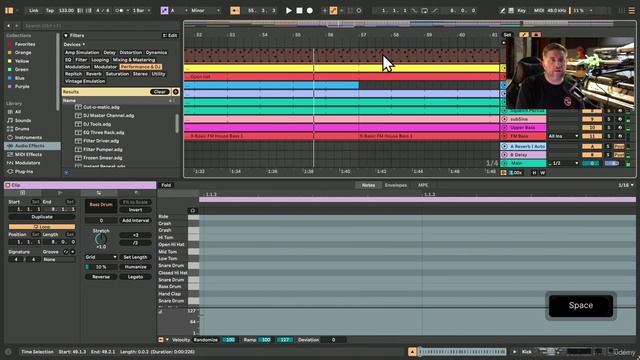This screenshot has height=360, width=640.
Task: Click the Lock Envelopes icon beside the Set button
Action: (536, 35)
